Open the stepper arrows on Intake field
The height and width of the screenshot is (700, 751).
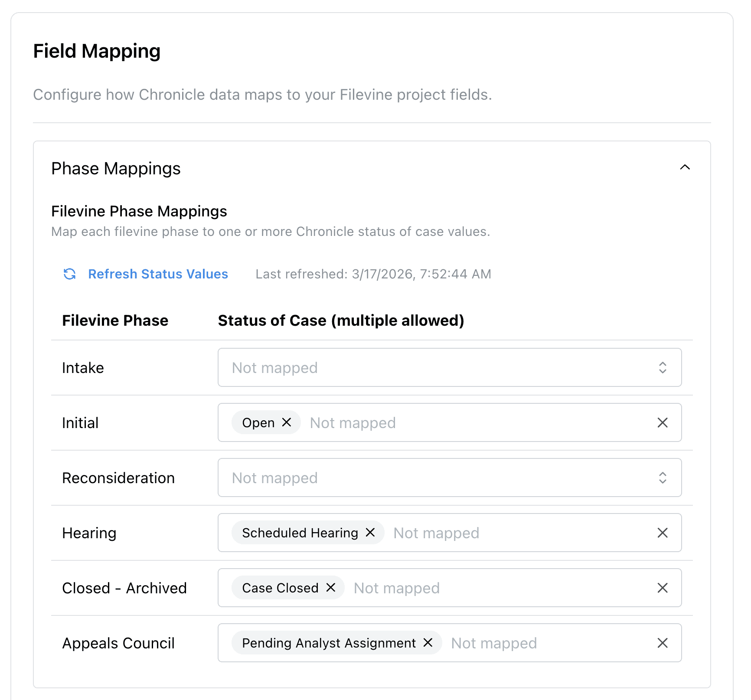tap(662, 367)
